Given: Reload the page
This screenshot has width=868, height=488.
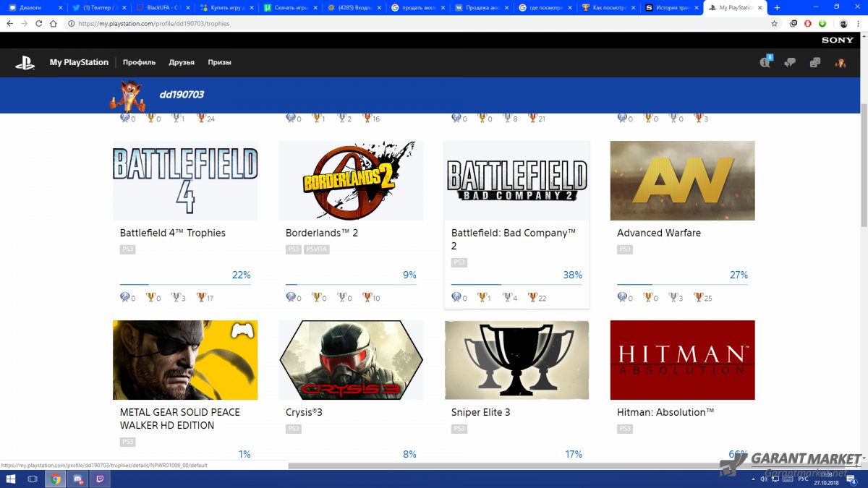Looking at the screenshot, I should click(39, 23).
